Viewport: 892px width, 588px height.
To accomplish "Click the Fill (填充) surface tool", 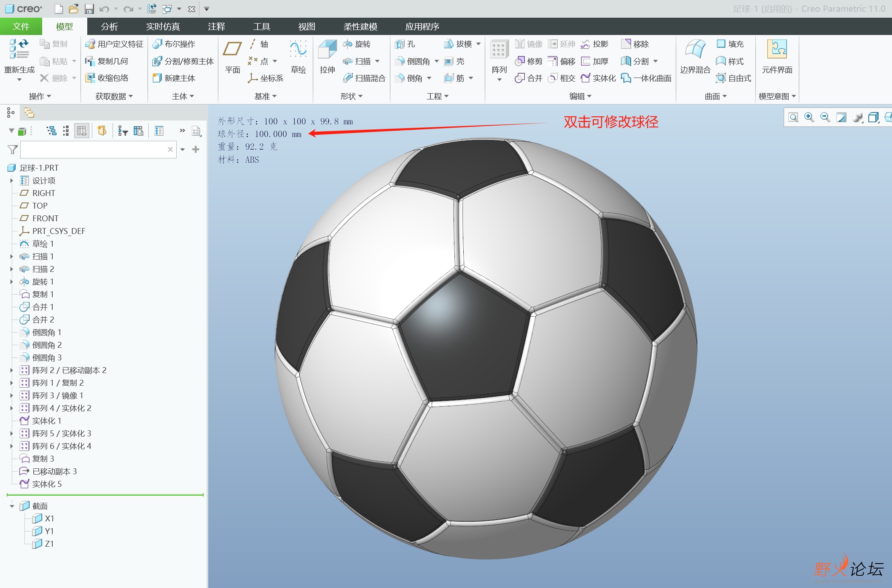I will click(730, 44).
